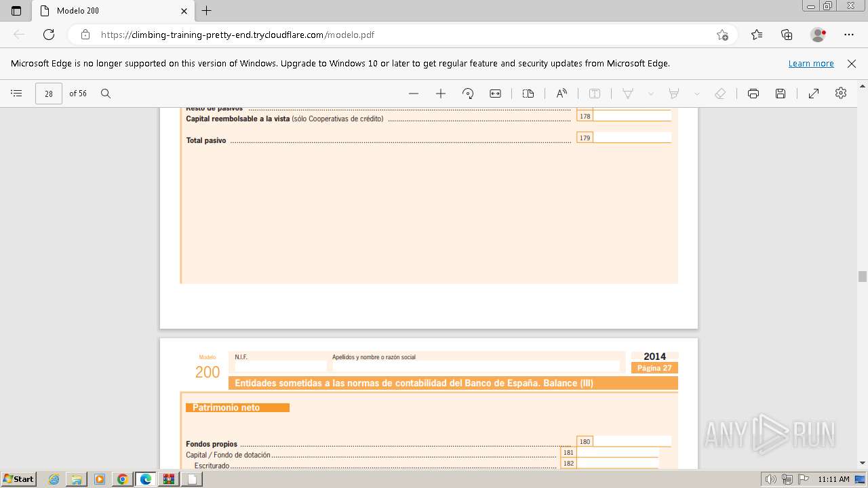Screen dimensions: 868x488
Task: Click field 179 Total pasivo
Action: [x=632, y=138]
